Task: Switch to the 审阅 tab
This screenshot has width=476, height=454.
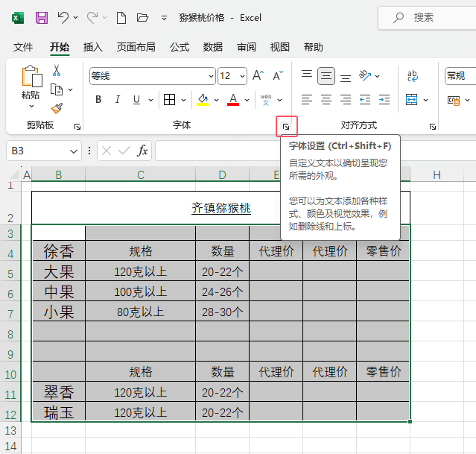Action: 247,47
